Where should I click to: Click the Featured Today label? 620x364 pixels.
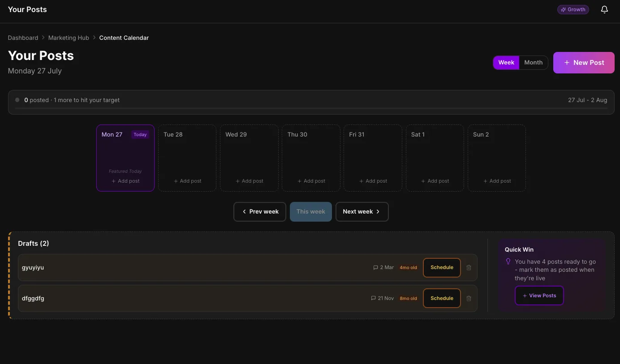(x=125, y=171)
